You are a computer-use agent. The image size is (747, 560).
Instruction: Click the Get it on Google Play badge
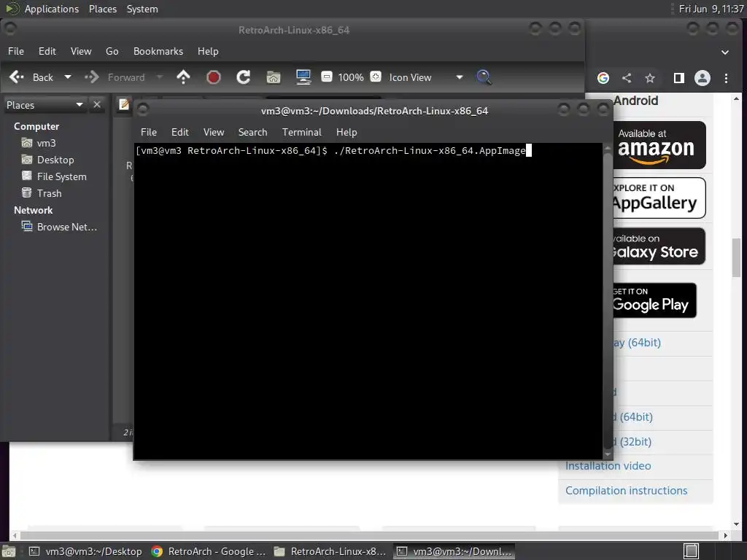click(x=654, y=300)
